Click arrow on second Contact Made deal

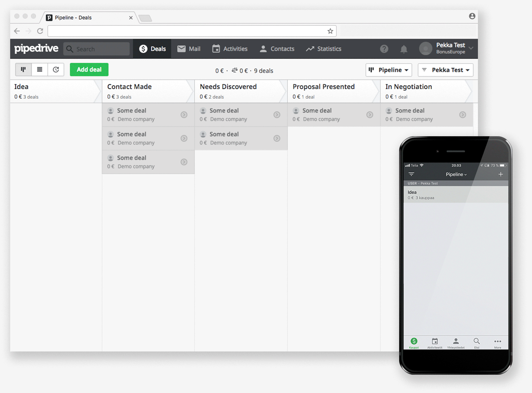click(x=184, y=138)
